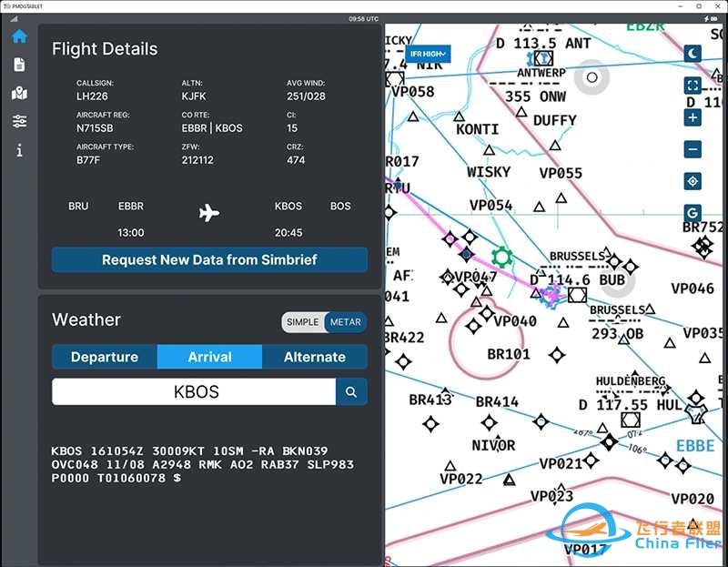Click the WISKY waypoint label on map
Screen dimensions: 728x567
[489, 172]
